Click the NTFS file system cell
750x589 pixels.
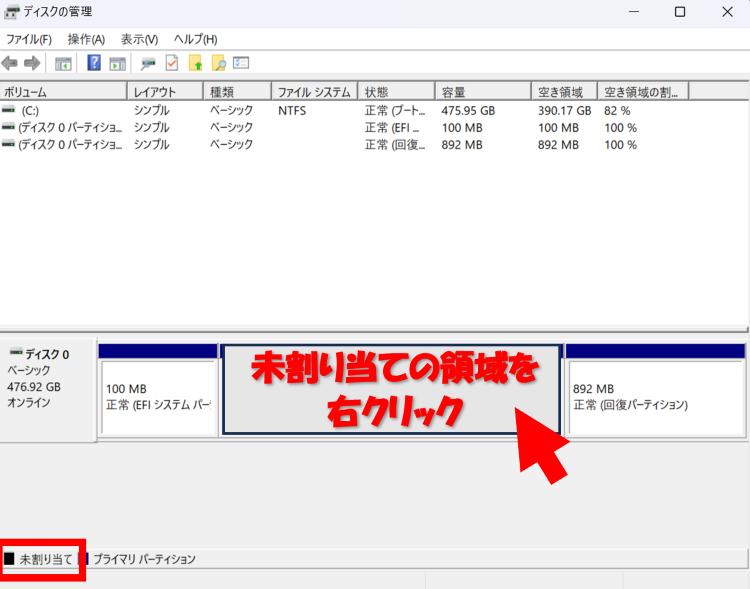click(x=292, y=111)
